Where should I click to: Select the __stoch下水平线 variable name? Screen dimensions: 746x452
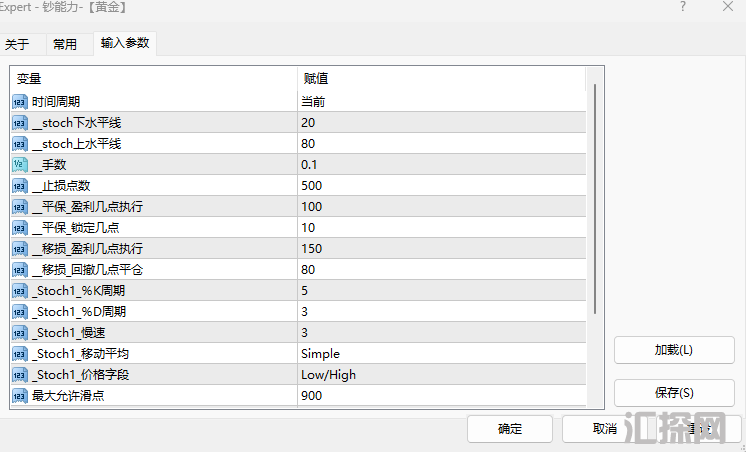point(77,123)
